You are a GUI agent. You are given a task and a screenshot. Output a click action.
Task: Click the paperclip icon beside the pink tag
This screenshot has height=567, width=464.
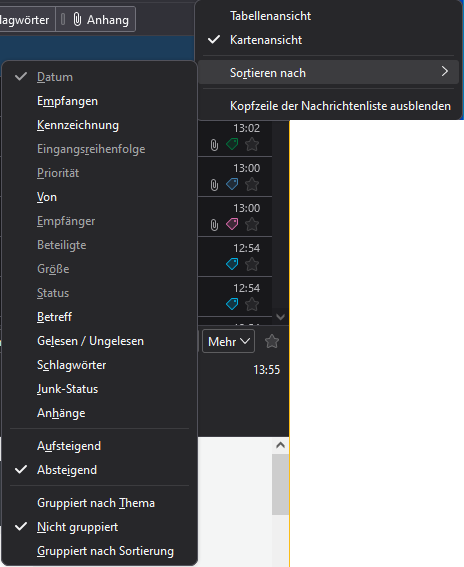(214, 225)
